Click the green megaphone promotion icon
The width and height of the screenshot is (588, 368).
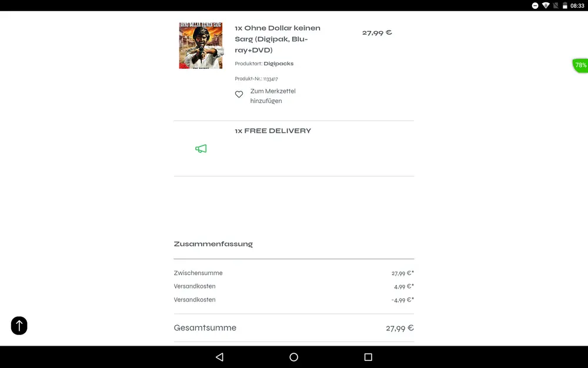201,149
